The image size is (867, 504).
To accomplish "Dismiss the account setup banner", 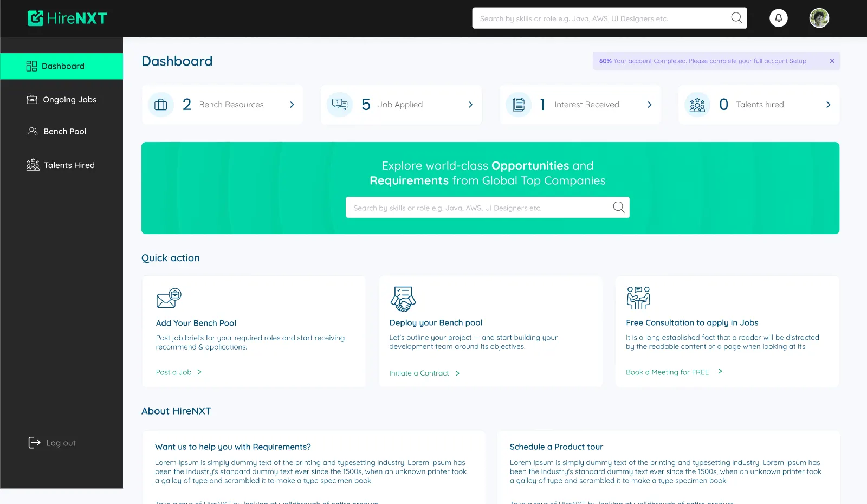I will tap(832, 61).
